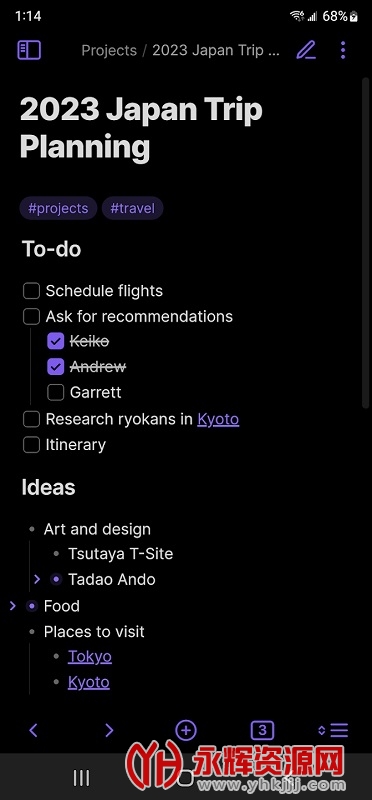Check the Garrett checkbox
This screenshot has width=372, height=800.
coord(56,392)
